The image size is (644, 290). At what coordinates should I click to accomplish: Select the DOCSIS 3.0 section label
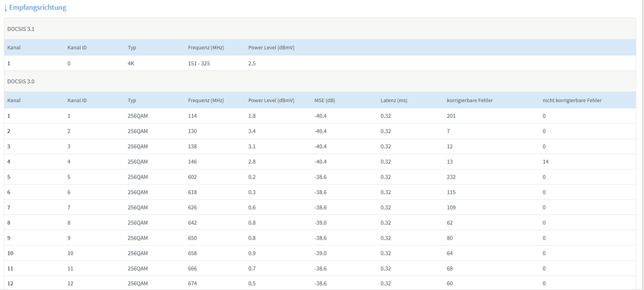tap(21, 81)
